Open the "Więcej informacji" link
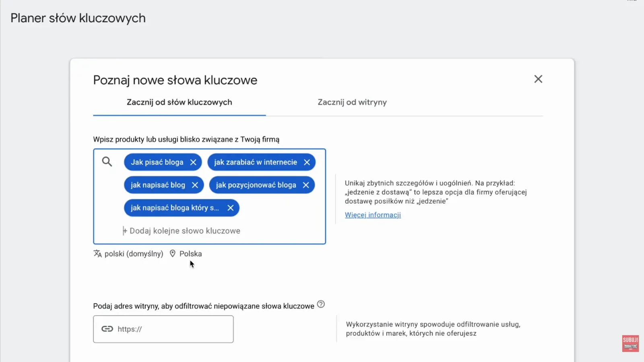The width and height of the screenshot is (644, 362). pos(373,215)
